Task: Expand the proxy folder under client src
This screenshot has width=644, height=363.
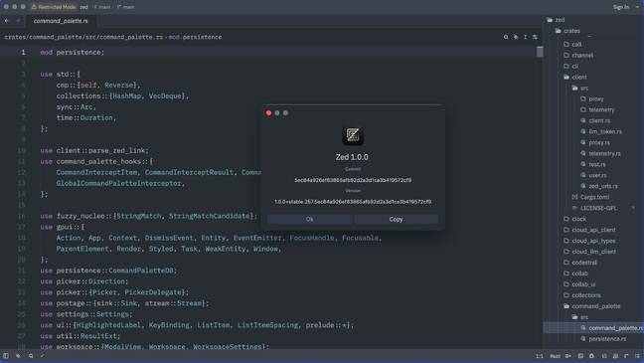Action: pyautogui.click(x=592, y=99)
